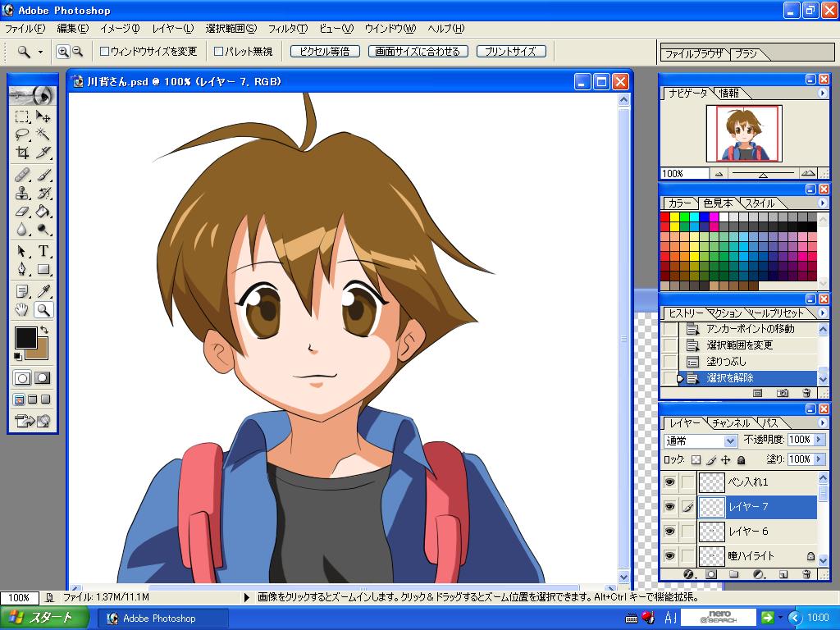This screenshot has height=630, width=840.
Task: Create new snapshot in History panel
Action: [783, 393]
